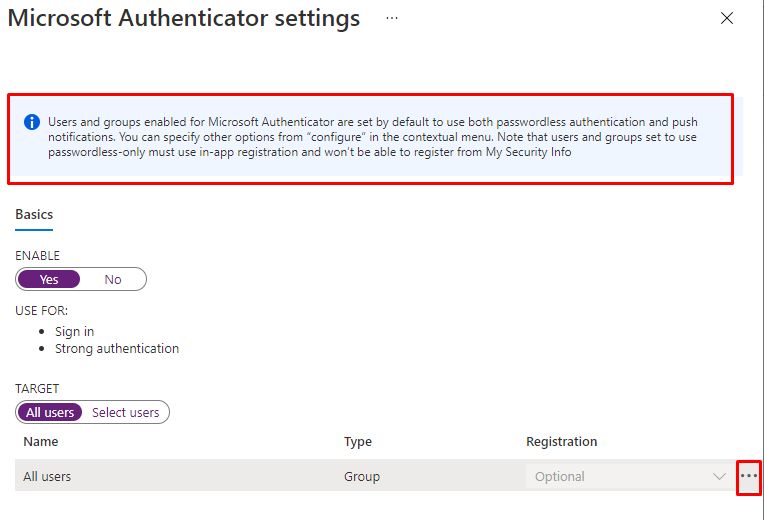Viewport: 764px width, 520px height.
Task: Select the Basics tab
Action: pos(34,214)
